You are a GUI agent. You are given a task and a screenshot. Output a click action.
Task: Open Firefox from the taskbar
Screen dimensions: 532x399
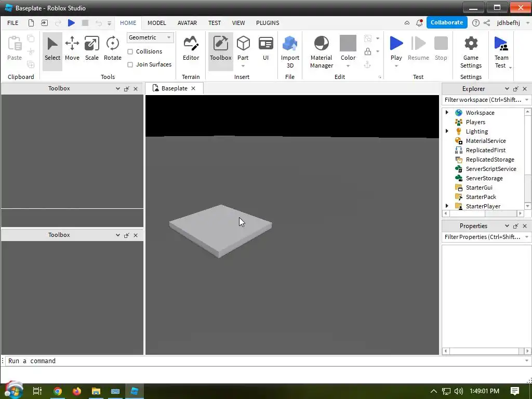77,391
